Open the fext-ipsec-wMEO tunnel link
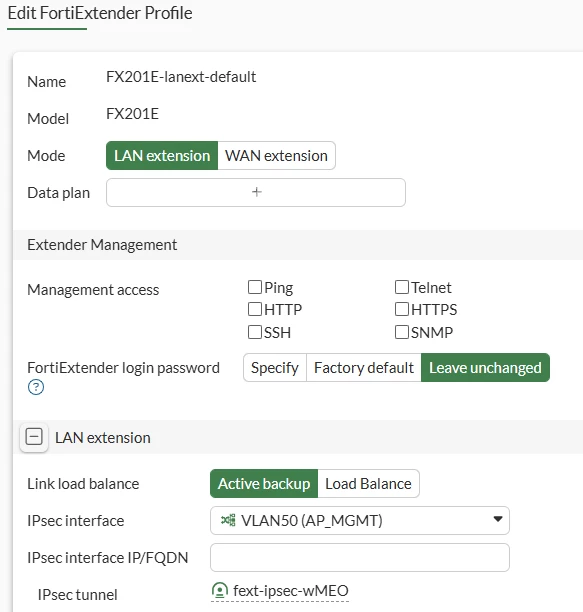 pos(291,591)
